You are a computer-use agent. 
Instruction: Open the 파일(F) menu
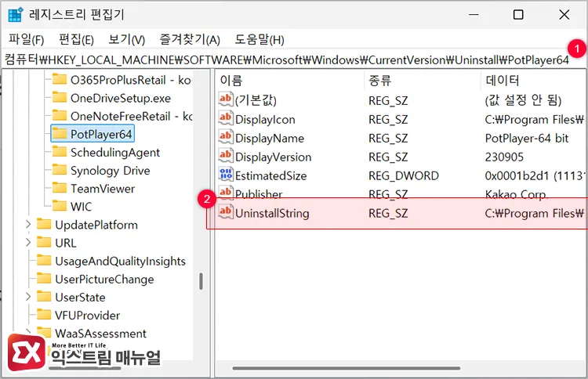point(26,39)
